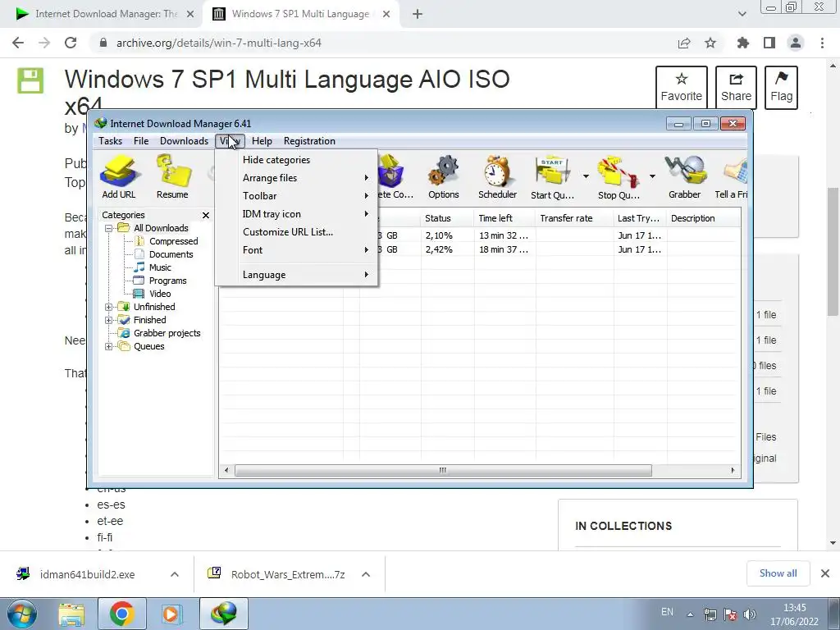Click the Resume toolbar icon
The image size is (840, 630).
[x=172, y=177]
